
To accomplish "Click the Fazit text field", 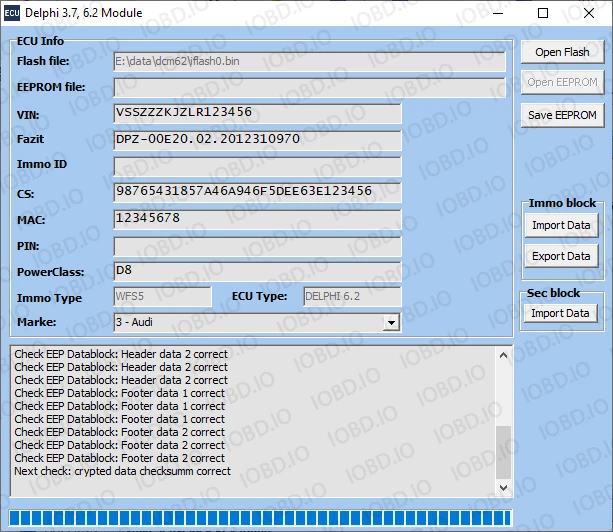I will pos(257,139).
